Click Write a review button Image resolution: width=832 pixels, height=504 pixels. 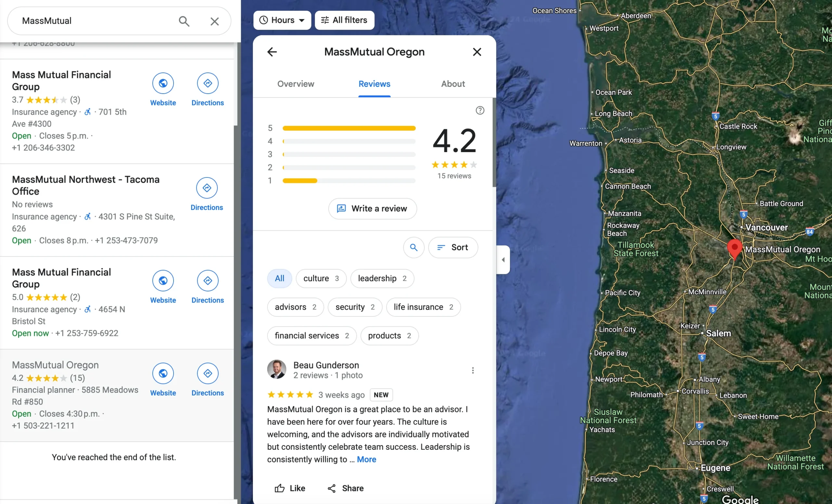[x=373, y=208]
